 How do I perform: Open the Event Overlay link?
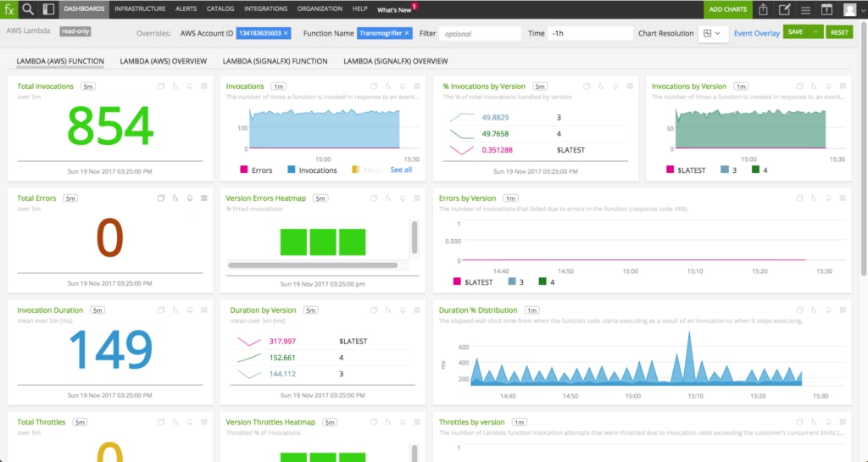click(x=757, y=33)
